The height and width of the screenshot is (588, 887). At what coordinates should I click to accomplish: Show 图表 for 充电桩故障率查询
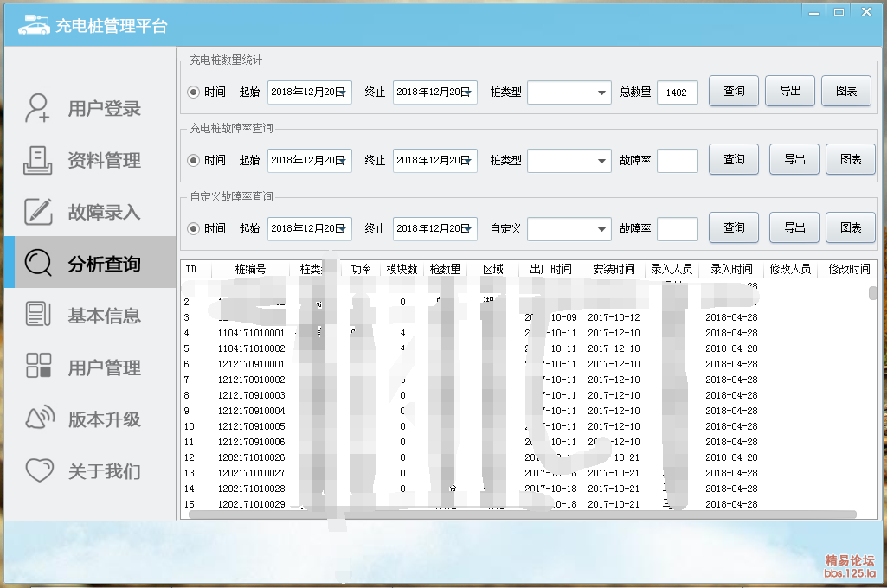(851, 159)
